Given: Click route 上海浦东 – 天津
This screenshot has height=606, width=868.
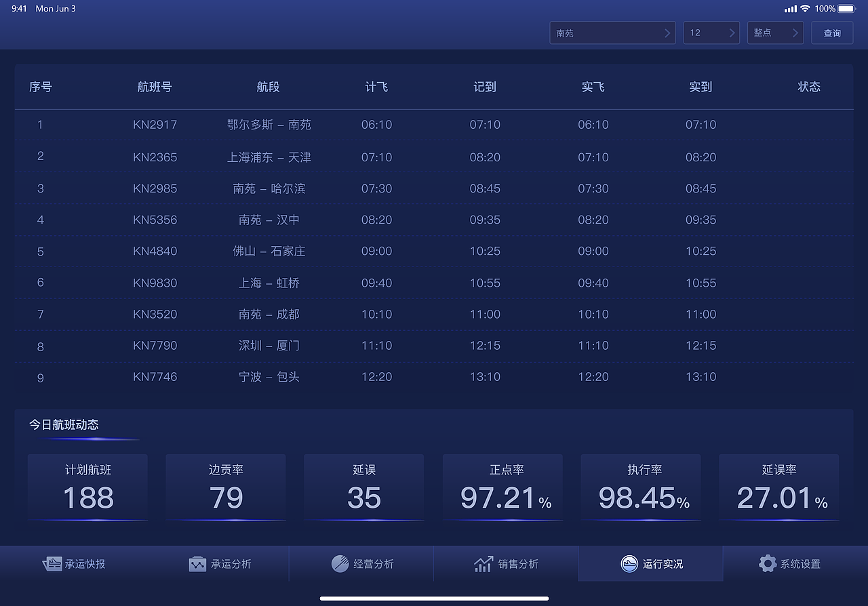Looking at the screenshot, I should [x=269, y=157].
